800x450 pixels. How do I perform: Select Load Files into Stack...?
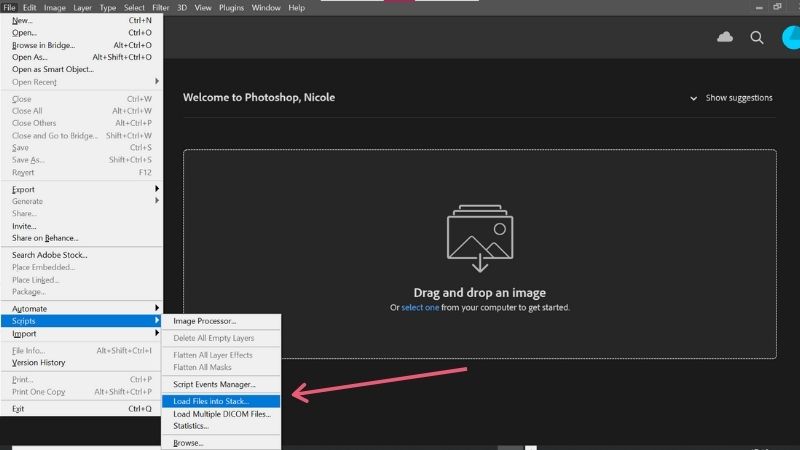pos(221,402)
